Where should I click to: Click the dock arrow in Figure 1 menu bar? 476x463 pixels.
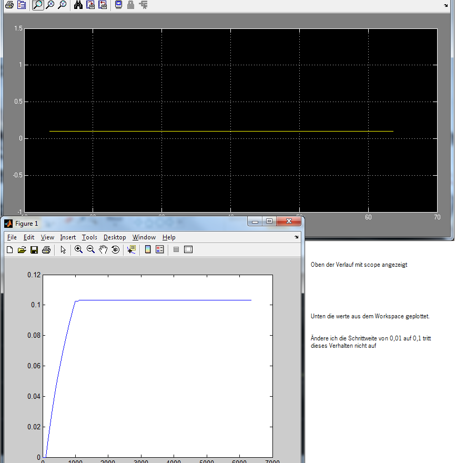pos(296,237)
